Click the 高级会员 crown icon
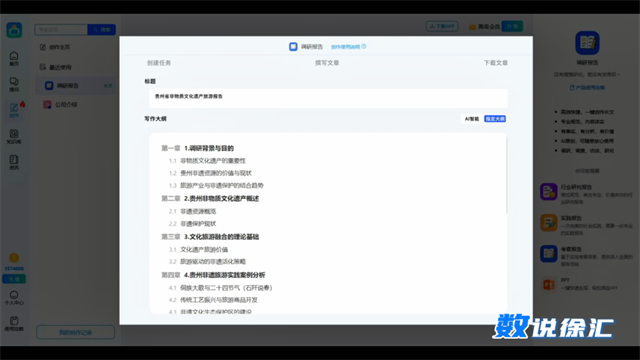Image resolution: width=640 pixels, height=360 pixels. (x=472, y=27)
